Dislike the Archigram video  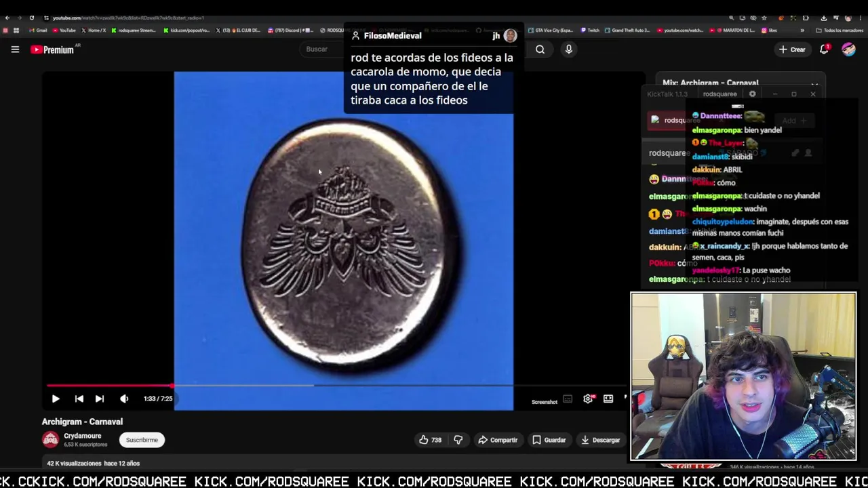coord(458,440)
